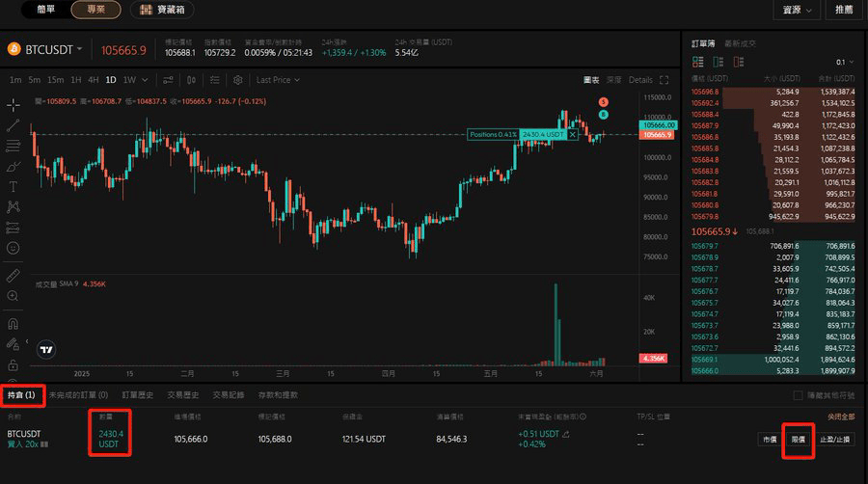Select the text annotation tool

click(14, 186)
